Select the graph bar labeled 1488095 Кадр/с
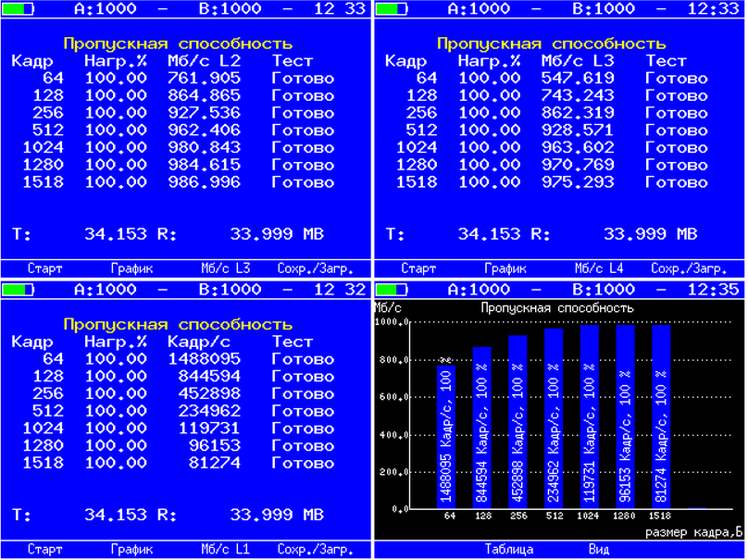Viewport: 748px width, 560px height. point(446,437)
